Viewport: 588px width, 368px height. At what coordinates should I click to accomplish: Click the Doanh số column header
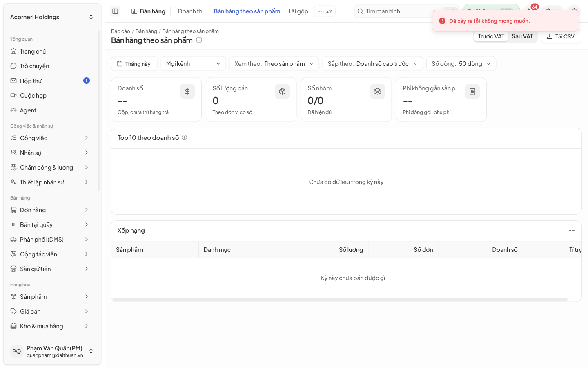481,250
